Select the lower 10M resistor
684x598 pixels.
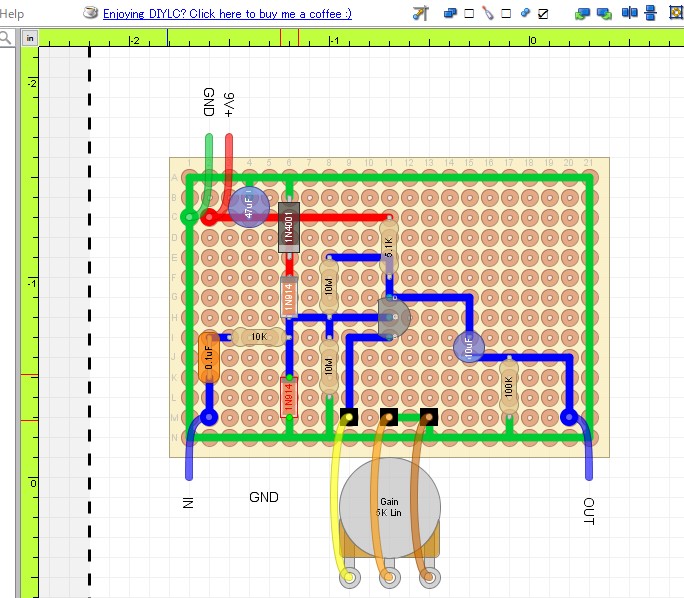click(x=329, y=367)
